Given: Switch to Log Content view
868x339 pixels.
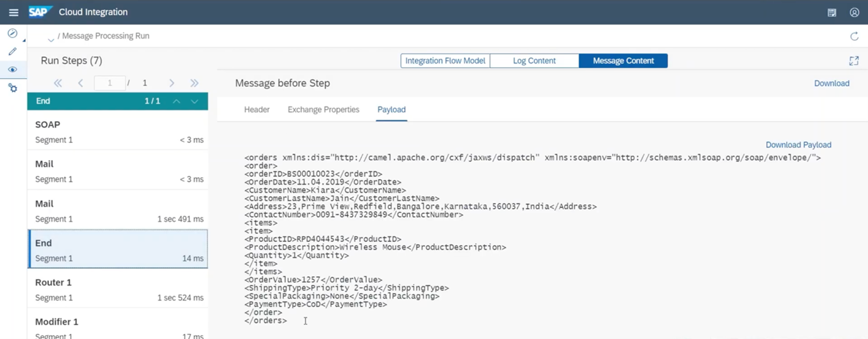Looking at the screenshot, I should [x=534, y=60].
